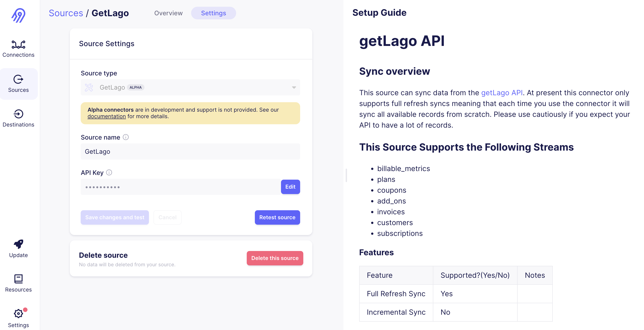Open the documentation link in alpha warning
Screen dimensions: 644x330
[107, 116]
